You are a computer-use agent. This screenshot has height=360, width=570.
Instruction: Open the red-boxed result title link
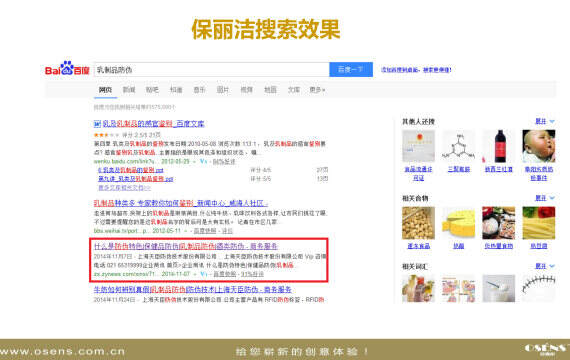[x=186, y=246]
